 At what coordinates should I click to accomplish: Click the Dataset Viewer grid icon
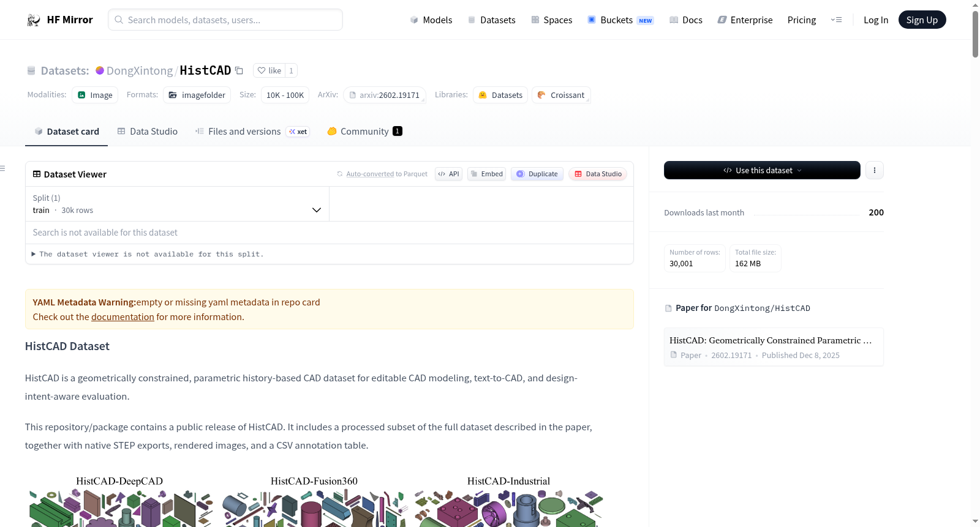coord(37,174)
